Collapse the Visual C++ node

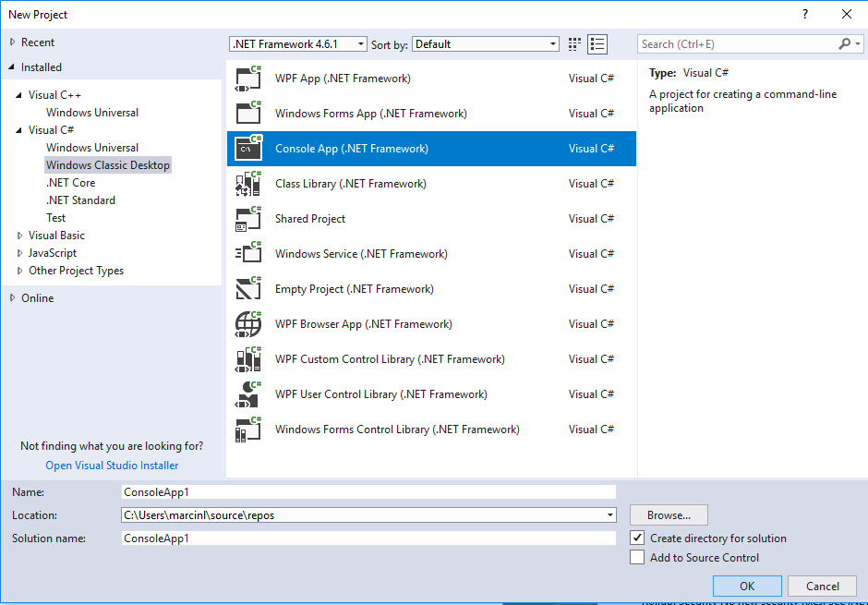pyautogui.click(x=18, y=95)
